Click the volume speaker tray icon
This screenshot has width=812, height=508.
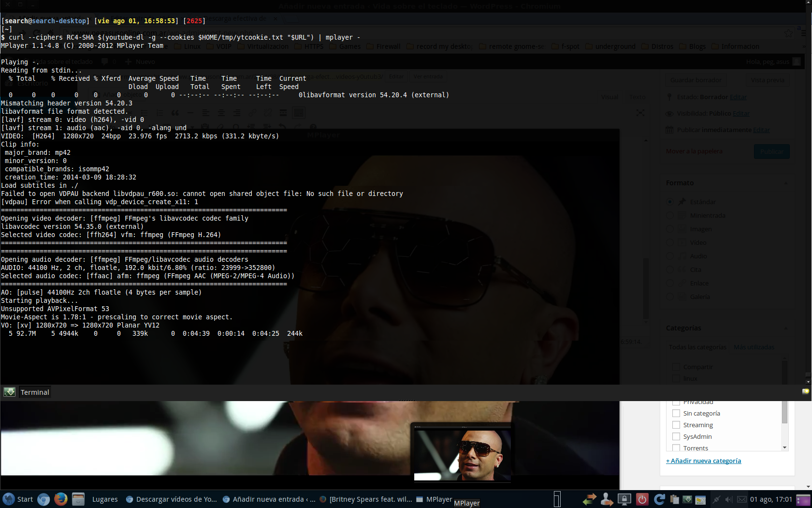[729, 499]
